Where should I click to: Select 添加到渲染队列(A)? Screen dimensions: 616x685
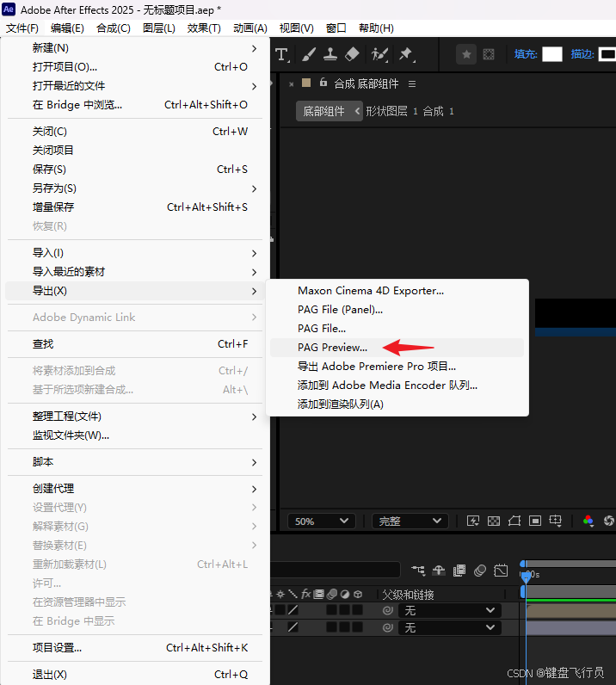click(397, 404)
